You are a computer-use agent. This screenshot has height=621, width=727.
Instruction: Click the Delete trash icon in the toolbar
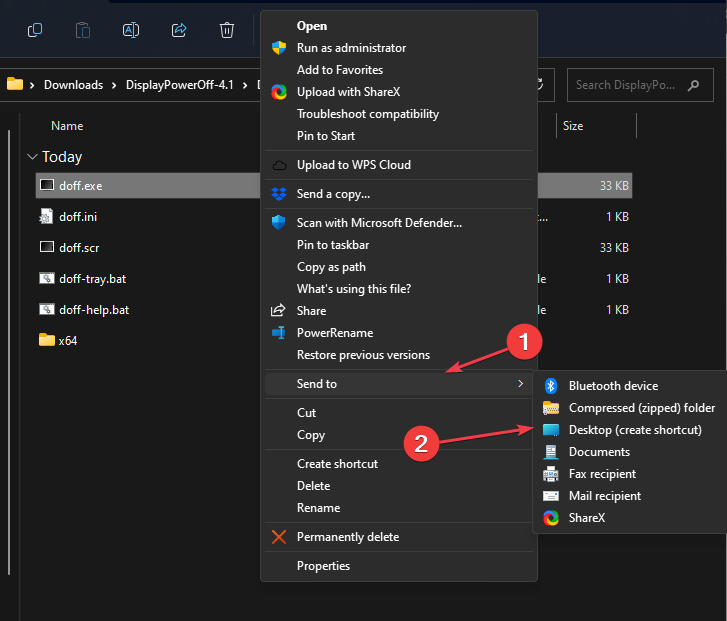(x=227, y=30)
